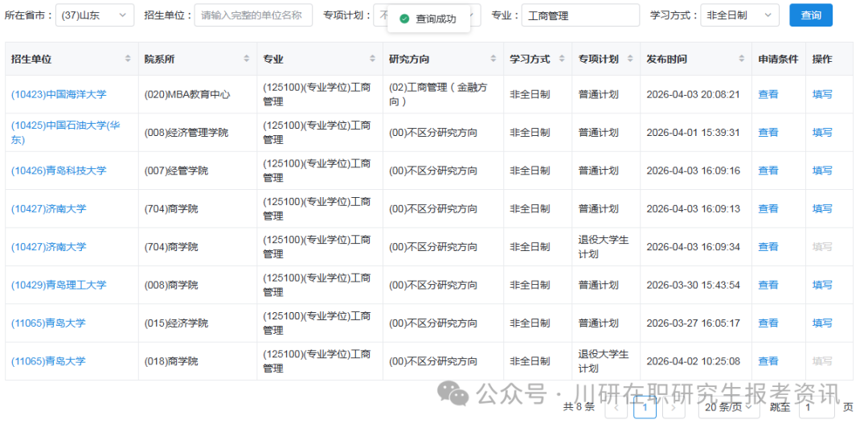Image resolution: width=868 pixels, height=428 pixels.
Task: Click the timestamp 2026-04-03 20:08:21
Action: [x=693, y=94]
